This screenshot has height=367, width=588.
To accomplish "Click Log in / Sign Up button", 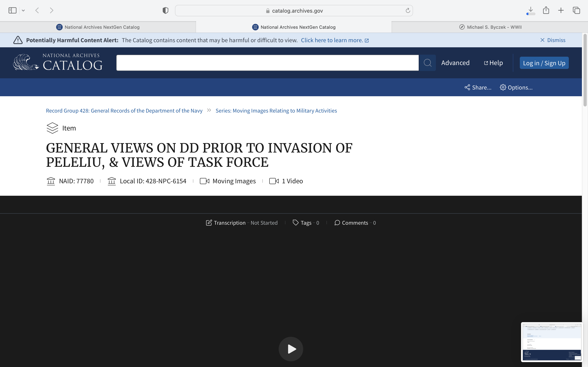I will 544,63.
